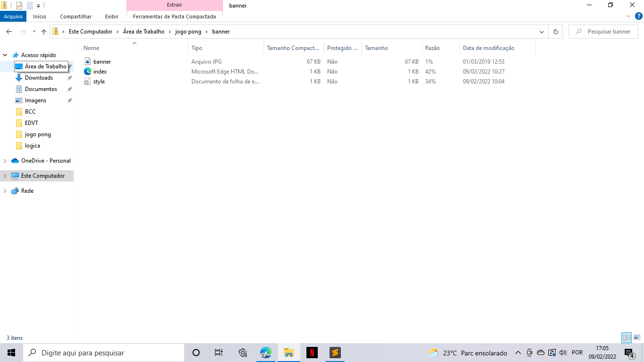Open the notification center icon
The image size is (644, 362).
tap(629, 353)
